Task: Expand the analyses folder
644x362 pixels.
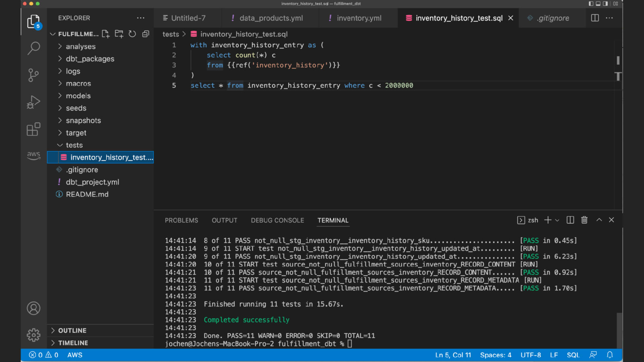Action: pyautogui.click(x=101, y=47)
